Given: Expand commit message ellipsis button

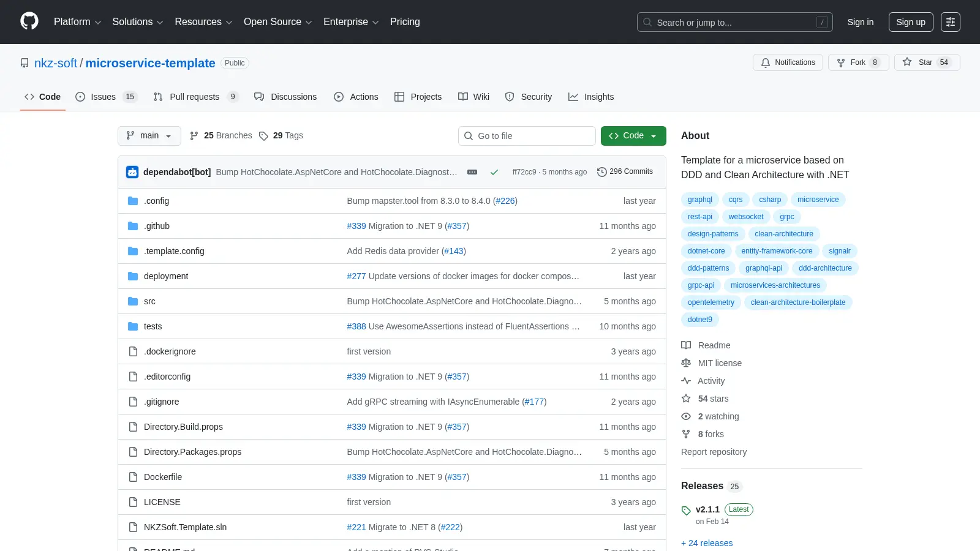Looking at the screenshot, I should pyautogui.click(x=472, y=172).
